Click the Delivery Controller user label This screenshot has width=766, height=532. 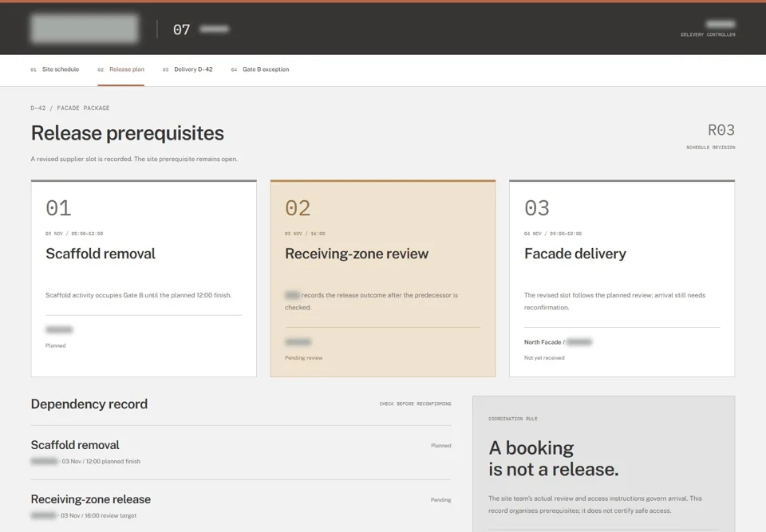point(708,34)
